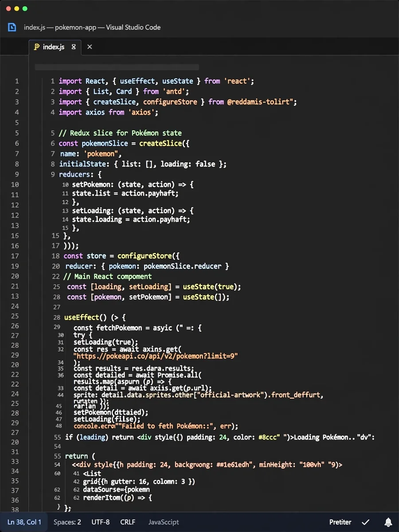Select the index.js editor tab
This screenshot has width=399, height=532.
(55, 47)
